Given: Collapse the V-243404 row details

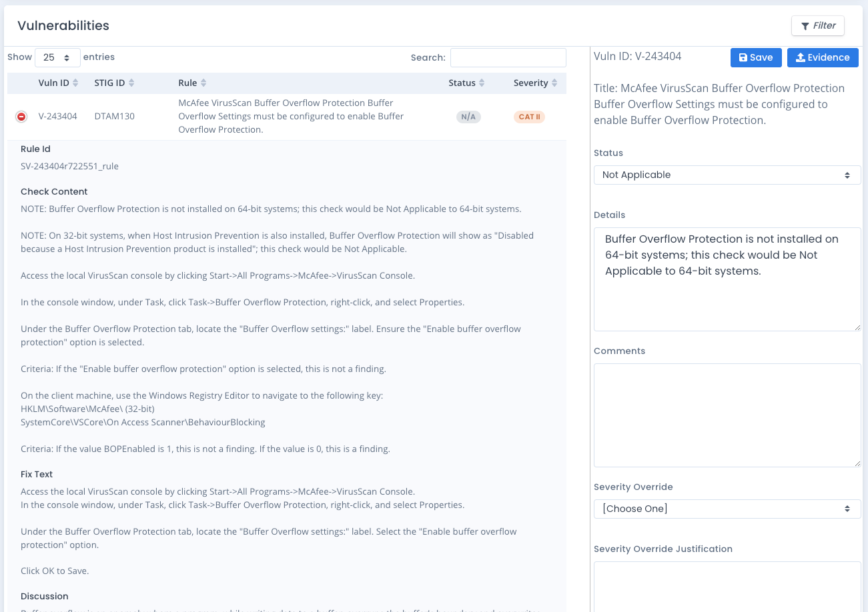Looking at the screenshot, I should click(x=21, y=117).
